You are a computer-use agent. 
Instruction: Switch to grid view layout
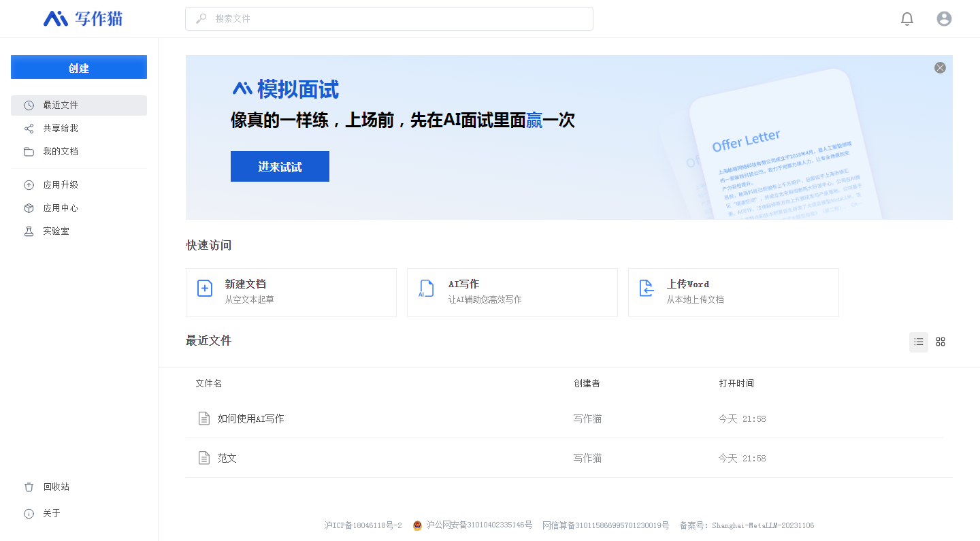click(x=940, y=342)
